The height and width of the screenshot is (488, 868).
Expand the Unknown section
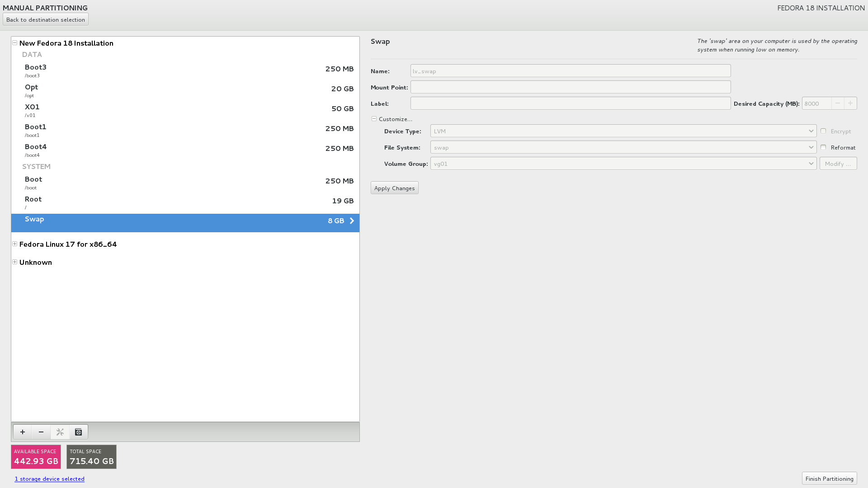(15, 262)
